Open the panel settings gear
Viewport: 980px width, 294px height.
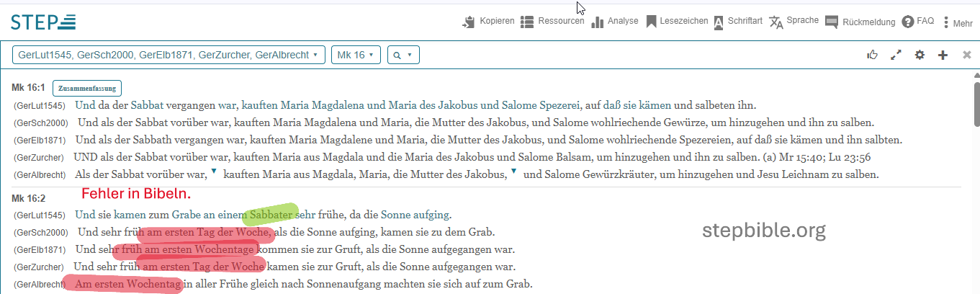pos(920,55)
